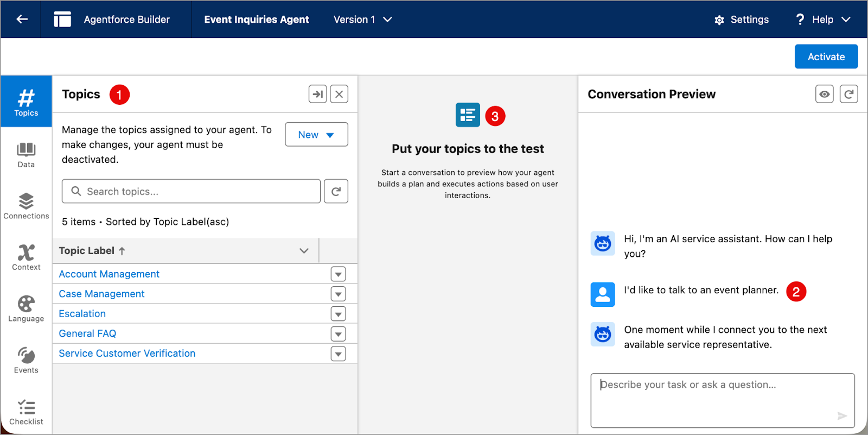
Task: Toggle the conversation preview eye icon
Action: [x=824, y=94]
